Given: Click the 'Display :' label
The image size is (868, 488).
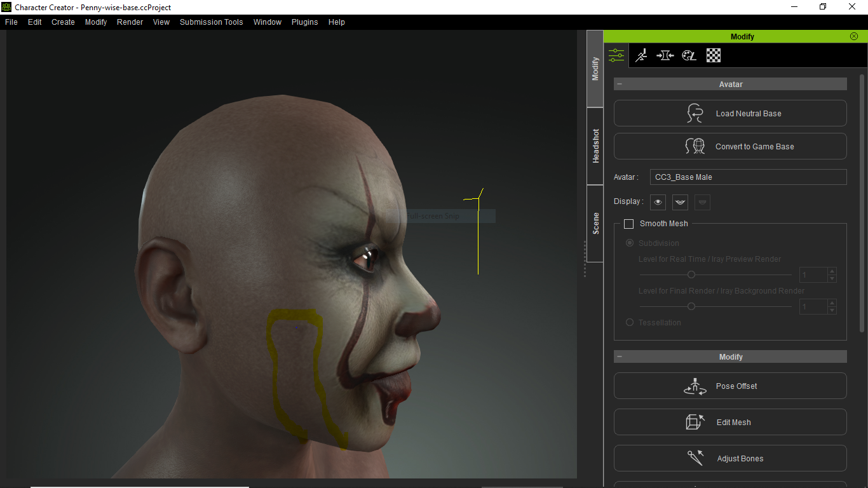Looking at the screenshot, I should (628, 201).
